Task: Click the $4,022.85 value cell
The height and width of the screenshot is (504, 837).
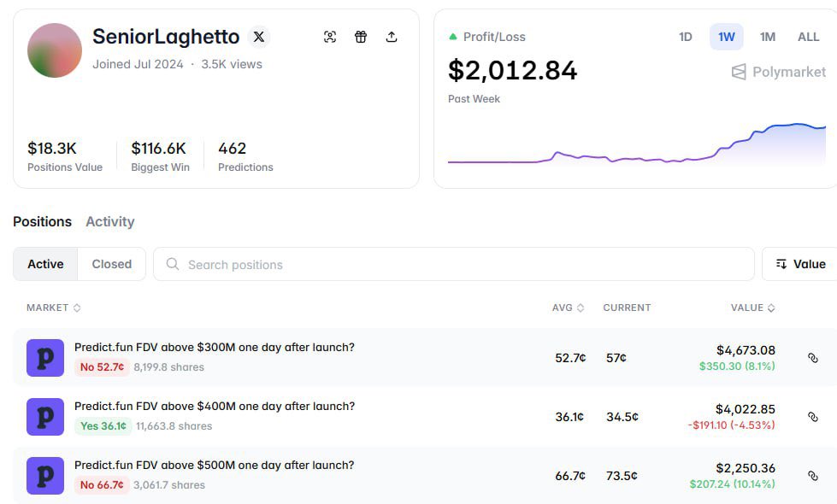Action: pos(746,409)
